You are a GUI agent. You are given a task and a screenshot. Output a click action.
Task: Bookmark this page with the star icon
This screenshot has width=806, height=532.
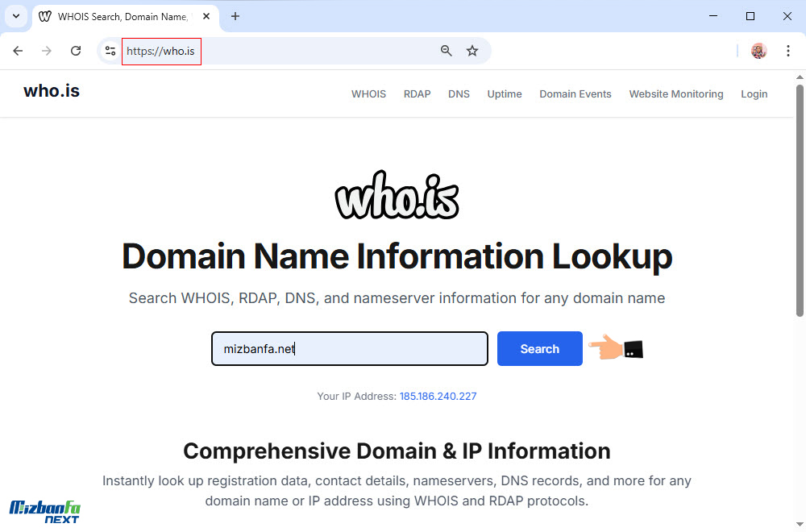[472, 51]
